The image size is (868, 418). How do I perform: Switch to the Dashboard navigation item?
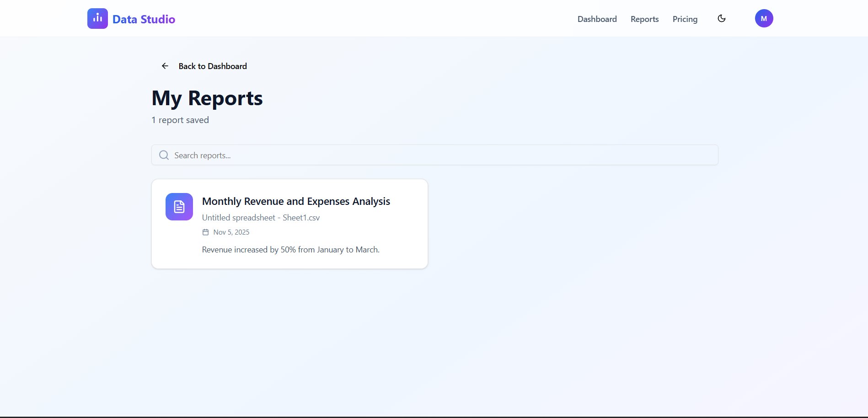click(x=597, y=19)
